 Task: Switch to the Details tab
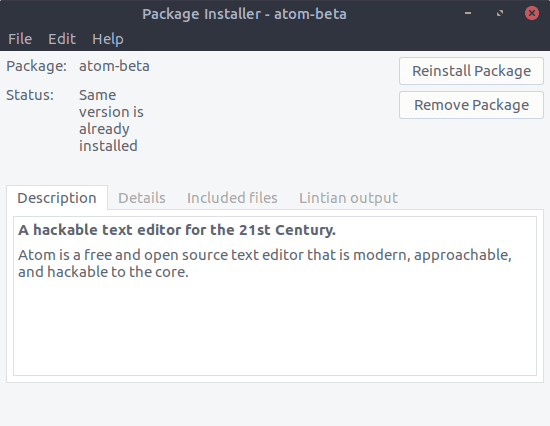click(142, 198)
